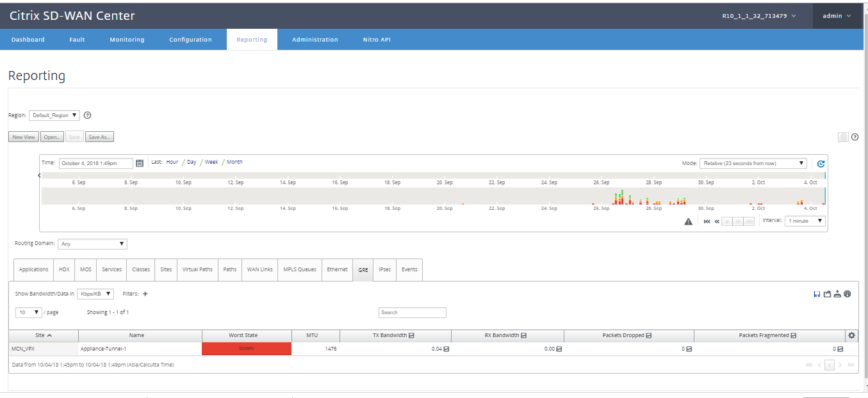Click the left arrow at the timeline edge

coord(39,175)
